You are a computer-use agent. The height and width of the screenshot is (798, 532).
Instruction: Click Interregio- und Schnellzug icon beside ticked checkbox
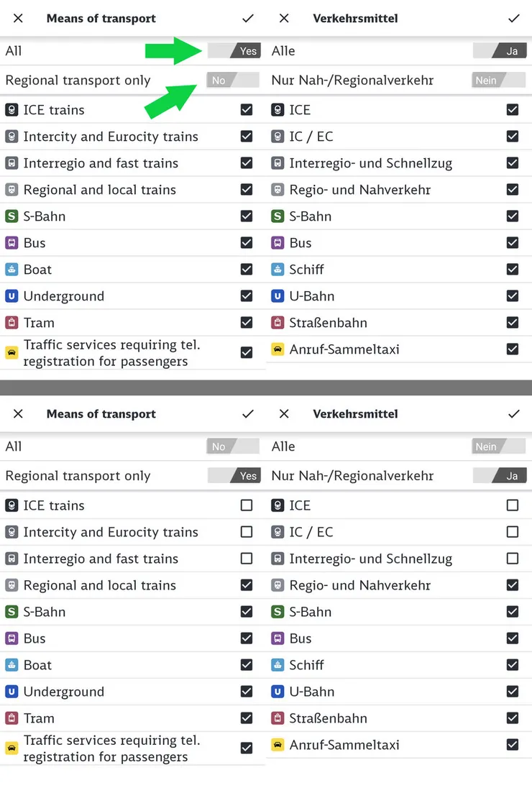(x=278, y=163)
